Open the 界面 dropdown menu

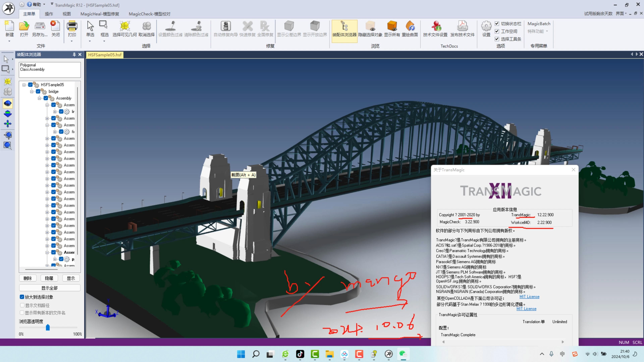pos(621,13)
